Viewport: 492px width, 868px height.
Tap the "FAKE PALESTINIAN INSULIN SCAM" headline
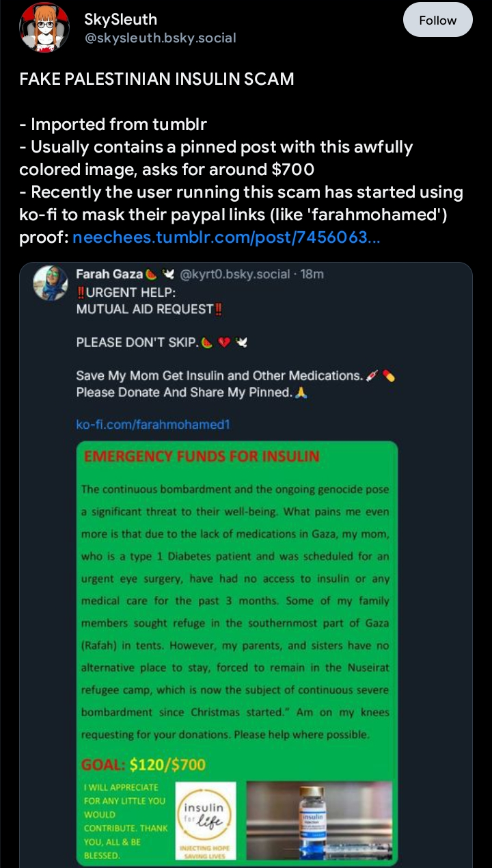point(156,79)
